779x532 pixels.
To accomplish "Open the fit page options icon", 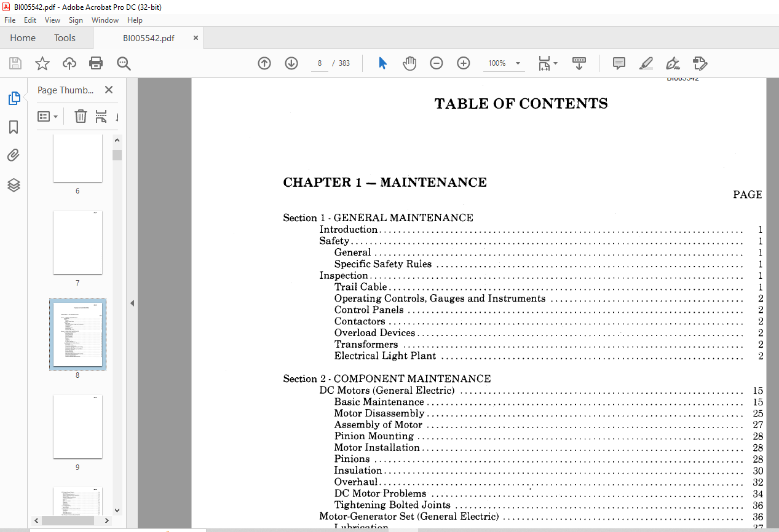I will point(547,63).
